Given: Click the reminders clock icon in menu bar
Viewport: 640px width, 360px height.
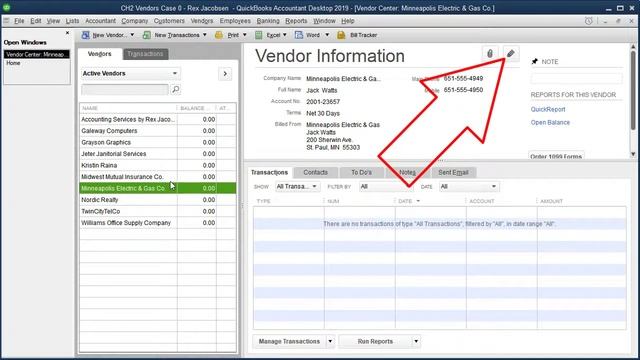Looking at the screenshot, I should 588,21.
